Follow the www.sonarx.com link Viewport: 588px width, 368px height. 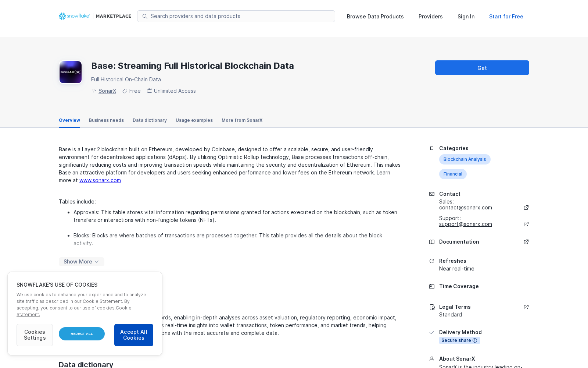click(x=100, y=180)
